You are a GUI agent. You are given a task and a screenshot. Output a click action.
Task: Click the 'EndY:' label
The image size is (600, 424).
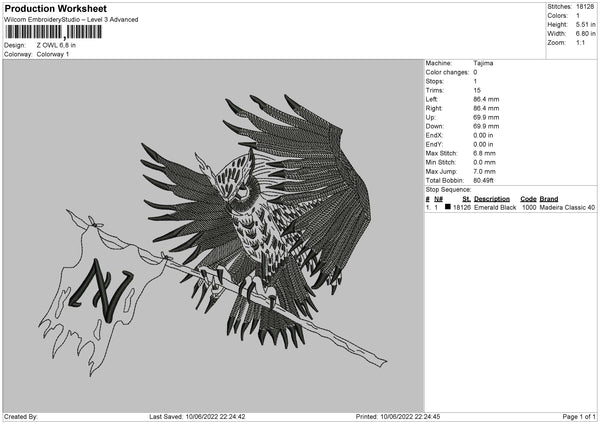(x=434, y=145)
